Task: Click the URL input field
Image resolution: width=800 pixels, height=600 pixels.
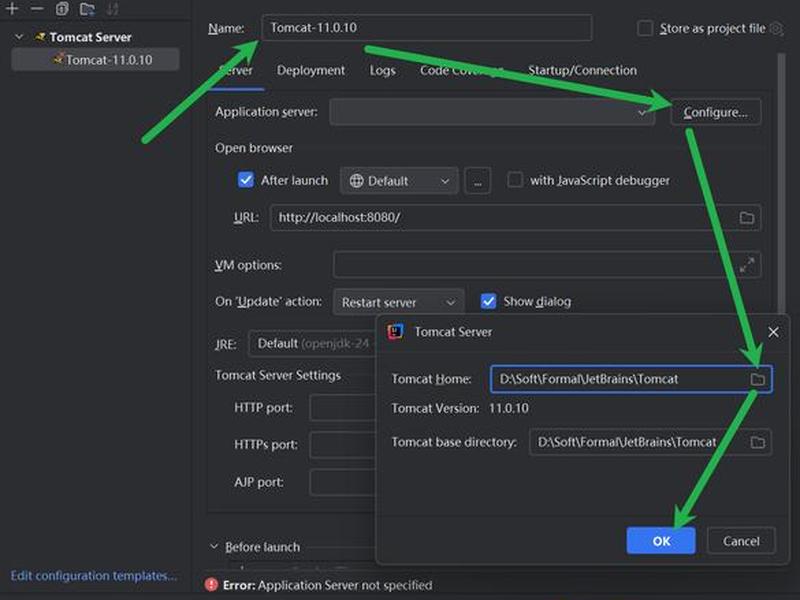Action: tap(516, 218)
